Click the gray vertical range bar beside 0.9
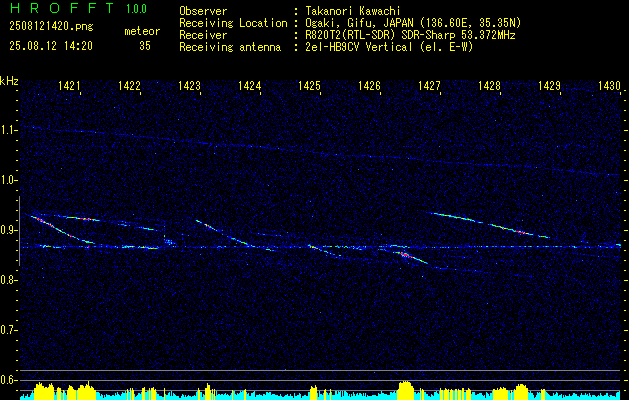 (x=19, y=231)
